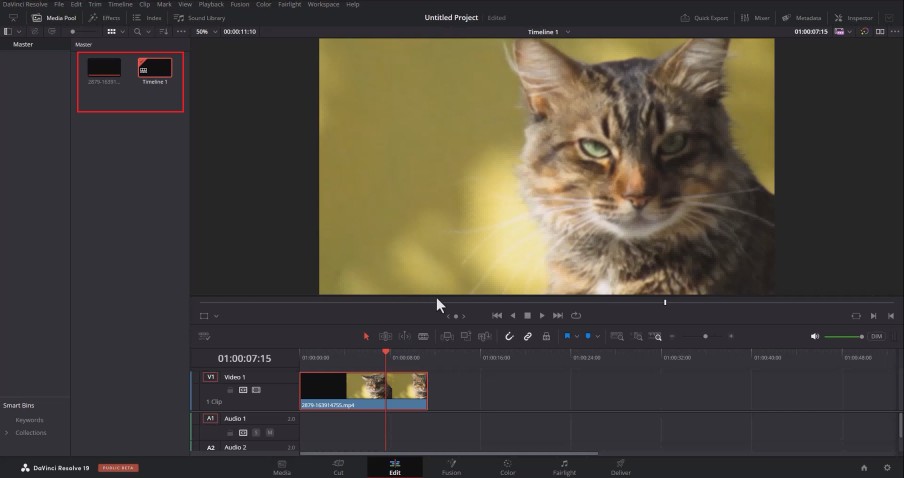
Task: Solo the Audio 1 track
Action: [x=256, y=432]
